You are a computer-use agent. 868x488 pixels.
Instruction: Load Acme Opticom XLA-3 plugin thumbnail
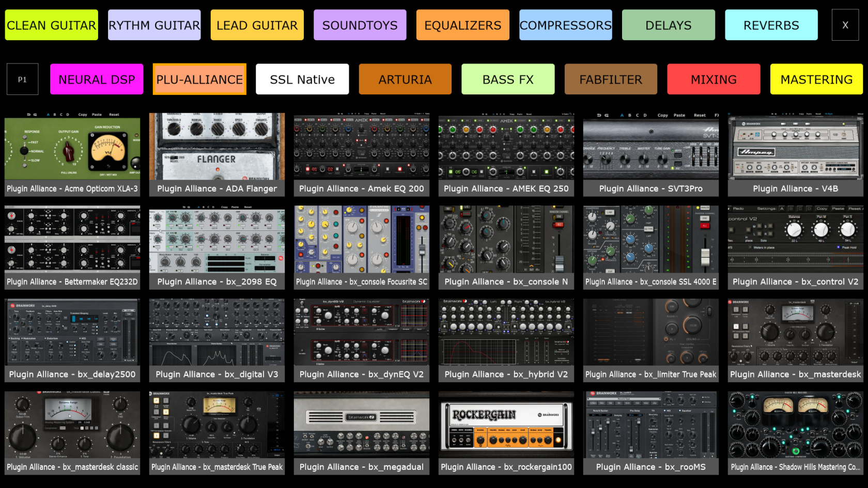tap(72, 154)
